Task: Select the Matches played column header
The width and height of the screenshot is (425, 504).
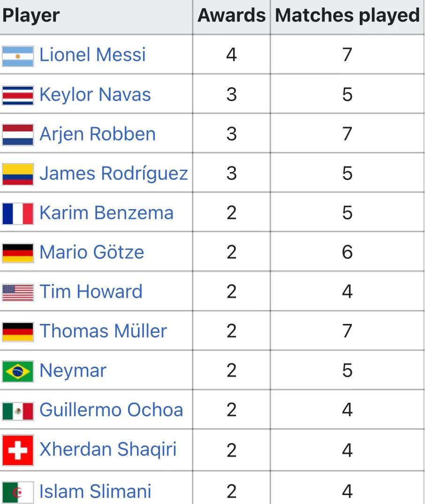Action: (x=347, y=15)
